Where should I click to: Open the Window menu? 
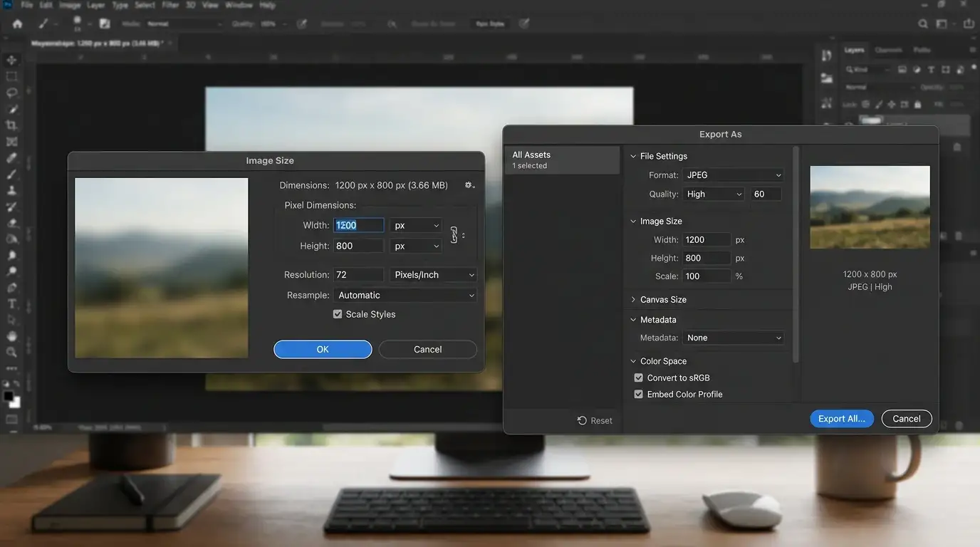(239, 5)
